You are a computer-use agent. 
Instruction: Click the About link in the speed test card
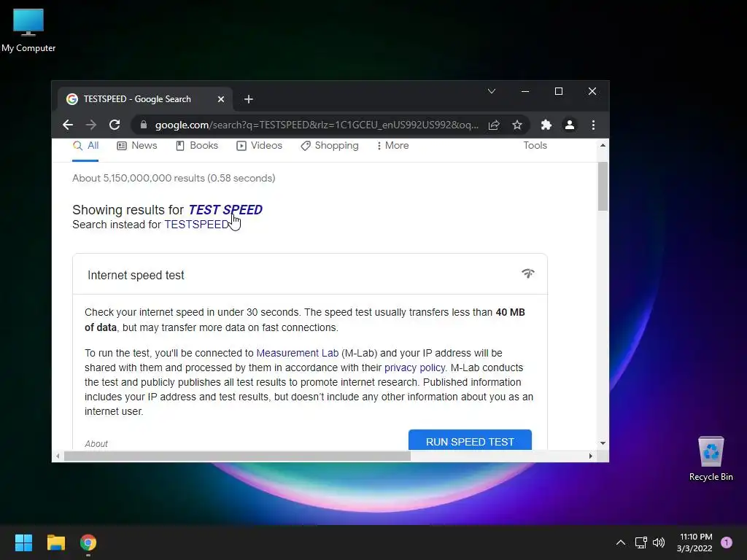(96, 444)
